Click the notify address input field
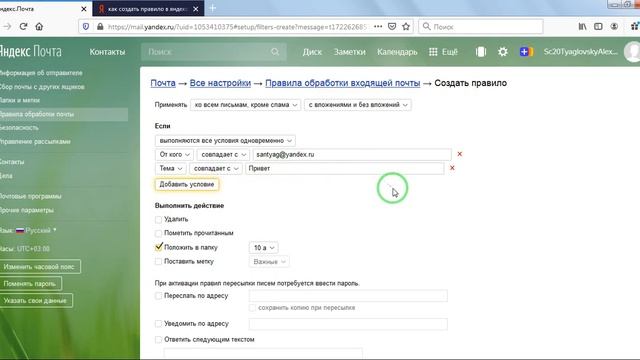 [x=348, y=324]
